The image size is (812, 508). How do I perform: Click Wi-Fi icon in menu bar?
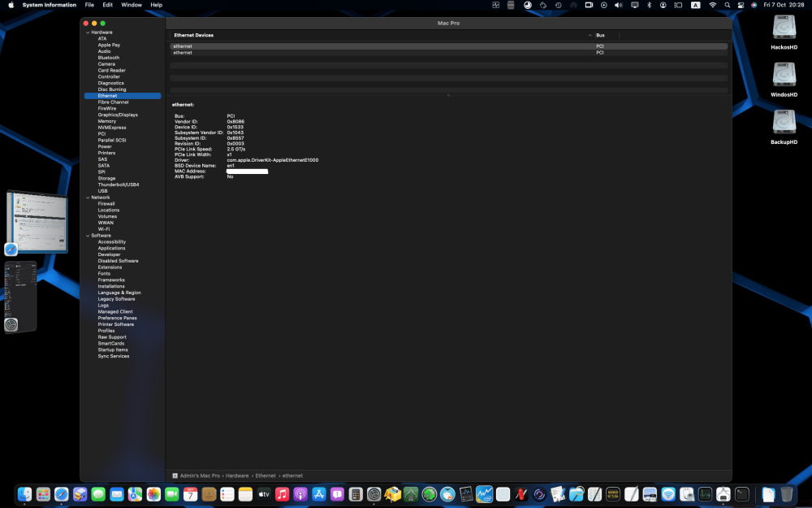[x=713, y=5]
